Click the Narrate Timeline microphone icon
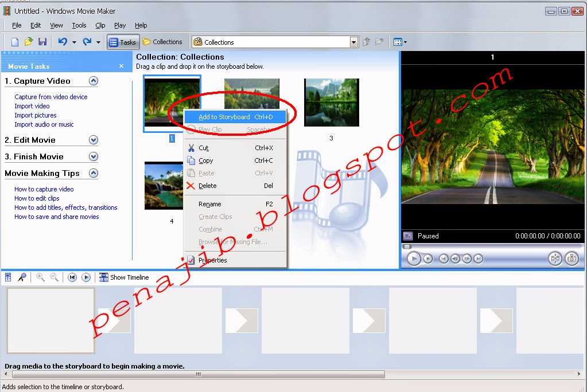The height and width of the screenshot is (392, 587). (23, 277)
